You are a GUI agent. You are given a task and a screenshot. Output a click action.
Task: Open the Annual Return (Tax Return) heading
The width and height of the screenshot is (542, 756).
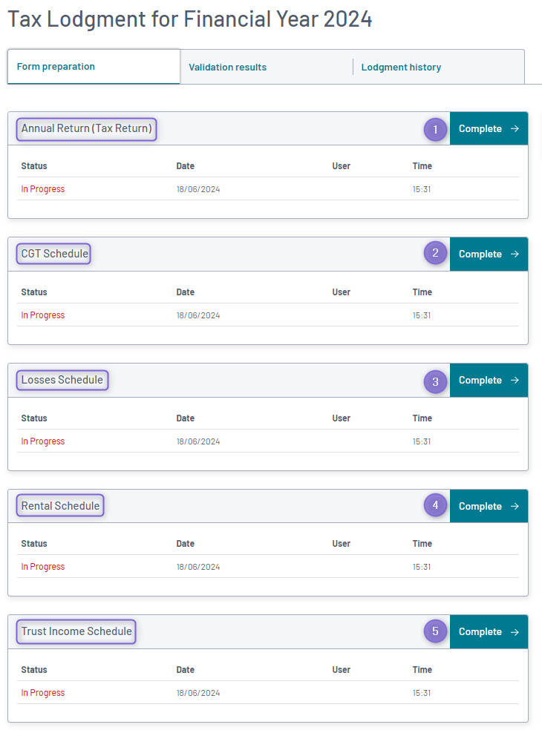point(87,129)
